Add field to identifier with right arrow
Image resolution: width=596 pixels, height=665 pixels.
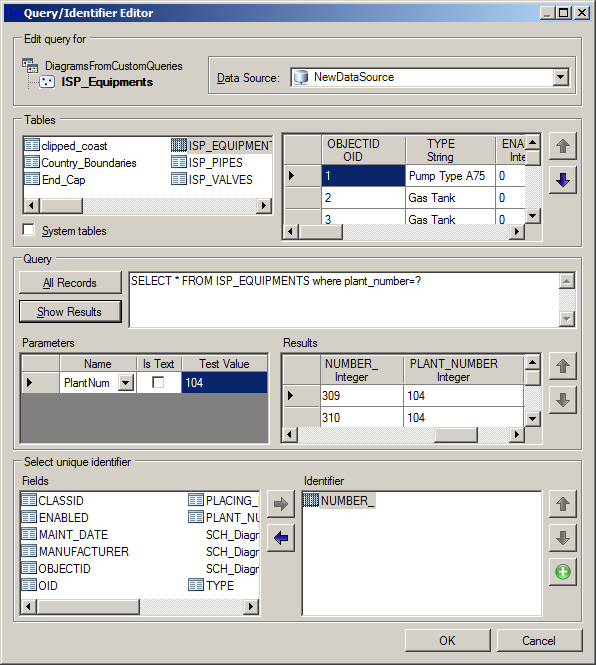(281, 504)
